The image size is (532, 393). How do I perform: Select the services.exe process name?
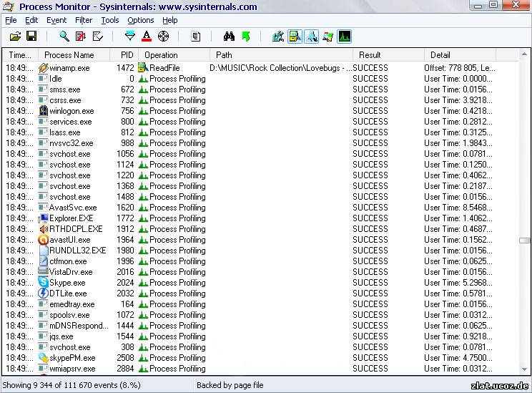(x=71, y=122)
